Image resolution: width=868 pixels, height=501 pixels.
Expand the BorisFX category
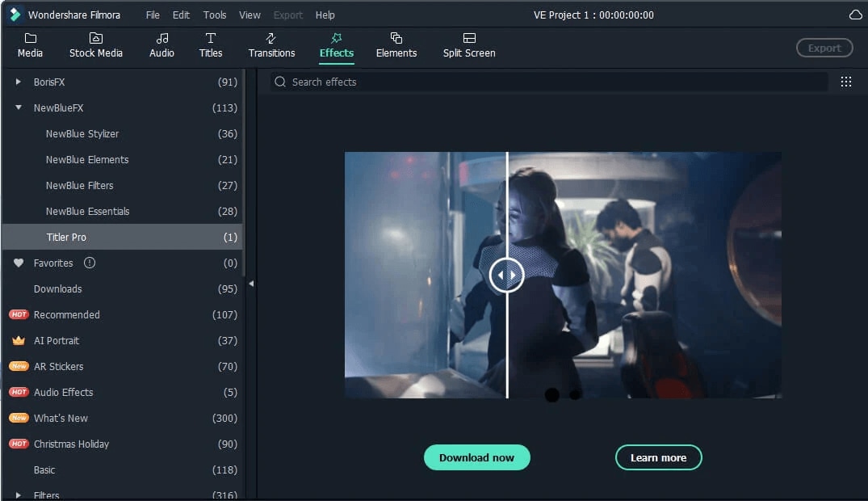point(19,82)
